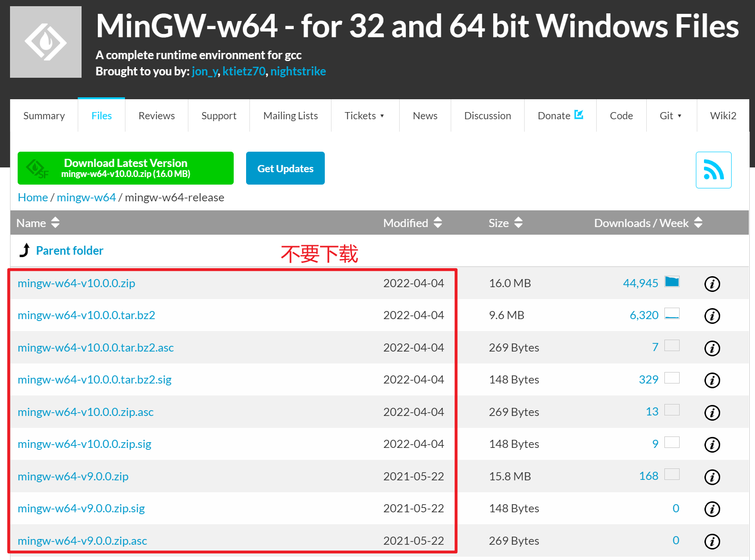Download mingw-w64-v9.0.0.zip file link
The width and height of the screenshot is (755, 560).
click(73, 476)
